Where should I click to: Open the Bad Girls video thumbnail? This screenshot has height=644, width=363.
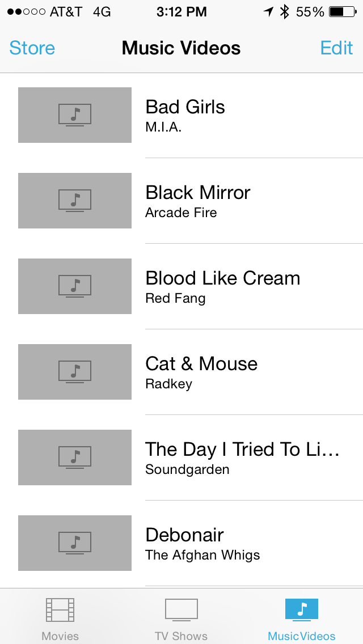pyautogui.click(x=75, y=115)
